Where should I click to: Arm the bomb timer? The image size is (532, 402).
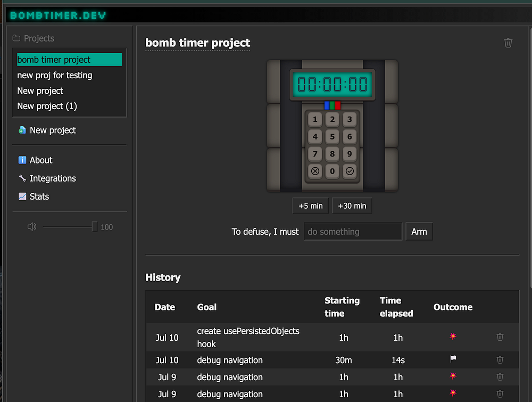[419, 232]
